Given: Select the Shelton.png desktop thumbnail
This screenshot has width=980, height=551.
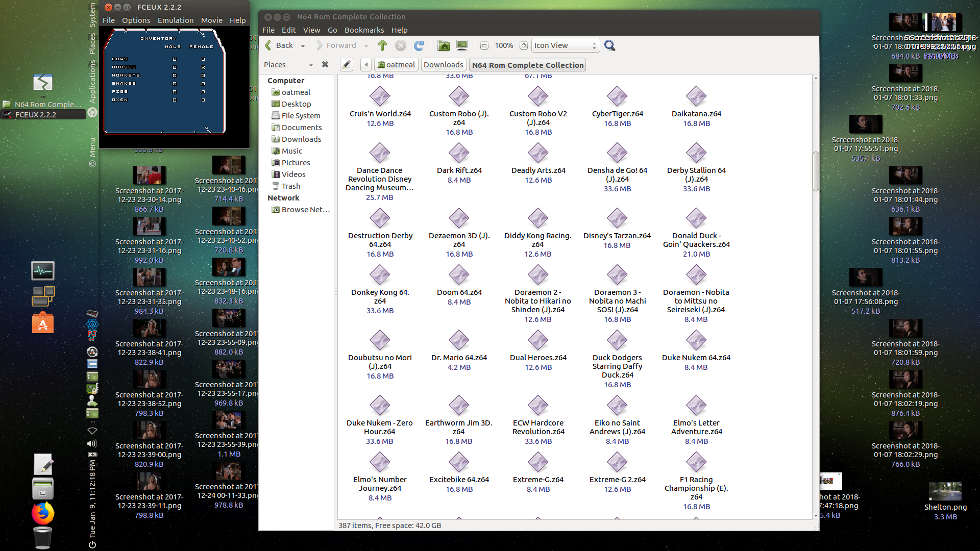Looking at the screenshot, I should (945, 491).
